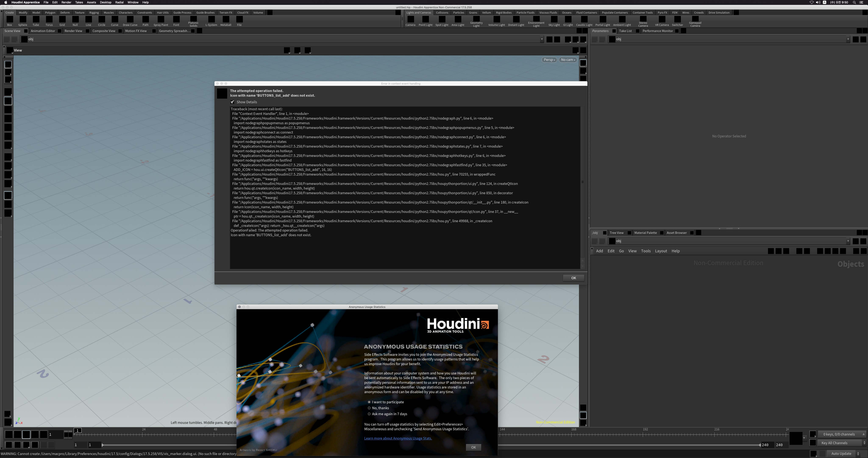Switch to the Rigid Bodies shelf tab
868x458 pixels.
point(504,13)
